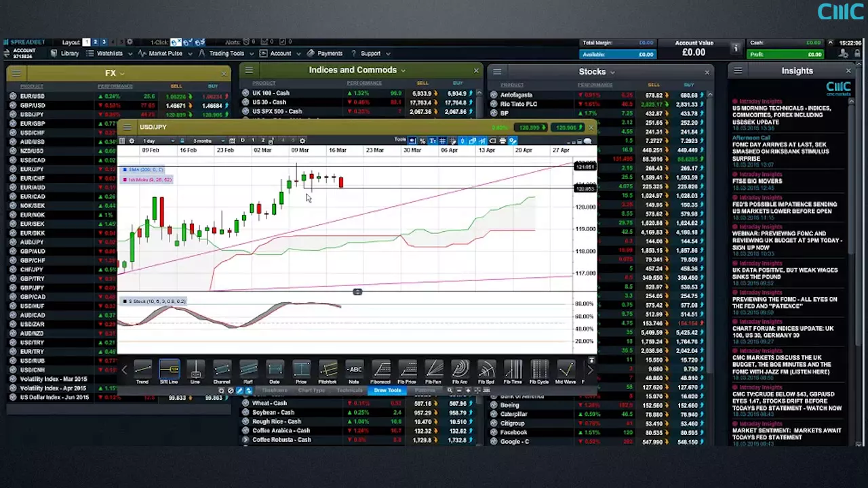This screenshot has height=488, width=868.
Task: Select the Fib Cycle tool
Action: (x=539, y=371)
